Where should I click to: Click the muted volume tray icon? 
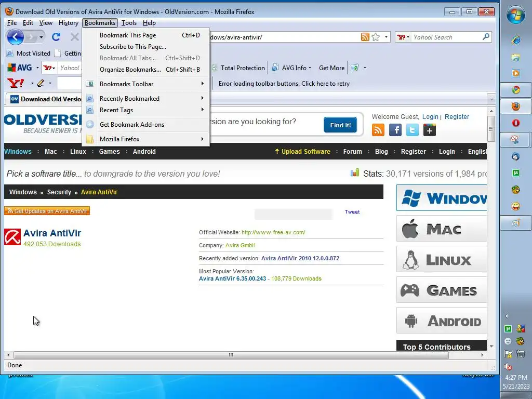(508, 366)
